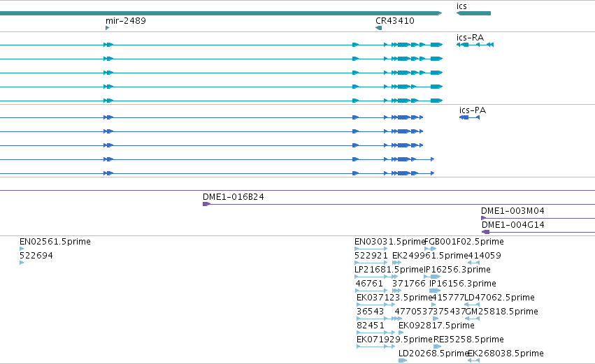Select the 414059 reverse-arrow glyph
595x364 pixels.
[x=473, y=263]
